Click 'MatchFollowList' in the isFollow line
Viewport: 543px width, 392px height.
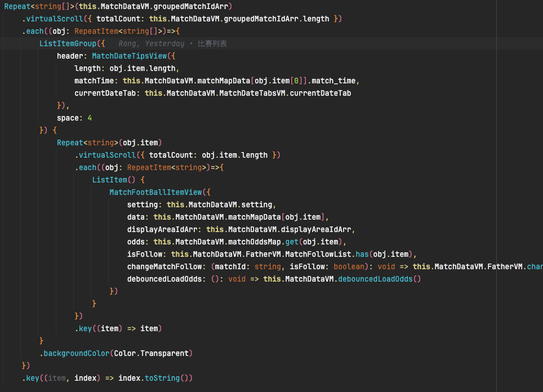pos(318,254)
